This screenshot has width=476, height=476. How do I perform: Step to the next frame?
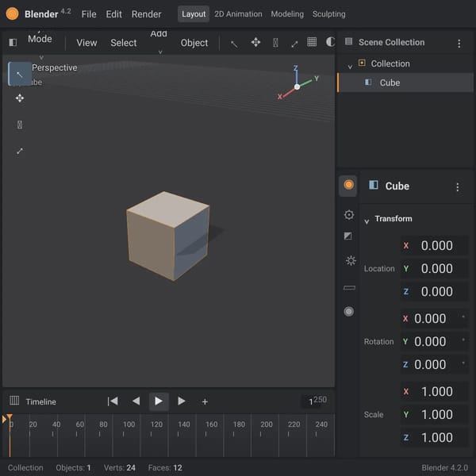click(181, 401)
